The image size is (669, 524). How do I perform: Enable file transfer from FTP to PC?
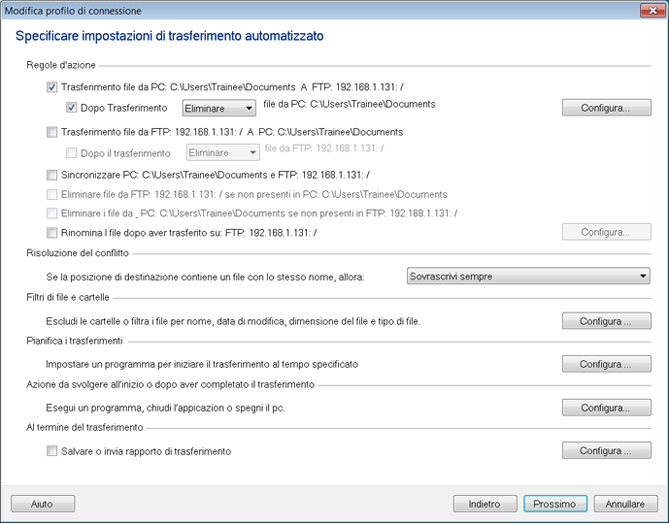52,132
